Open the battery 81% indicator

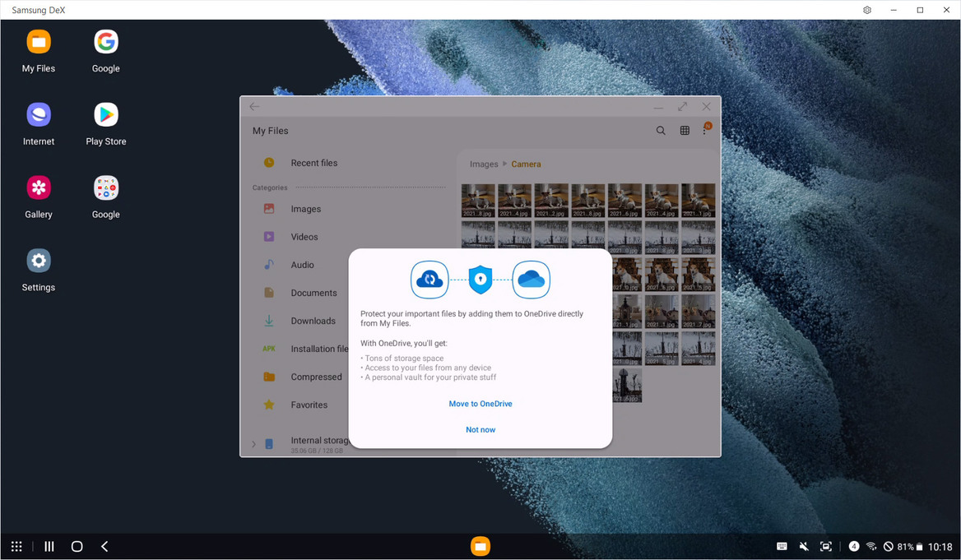pyautogui.click(x=910, y=547)
